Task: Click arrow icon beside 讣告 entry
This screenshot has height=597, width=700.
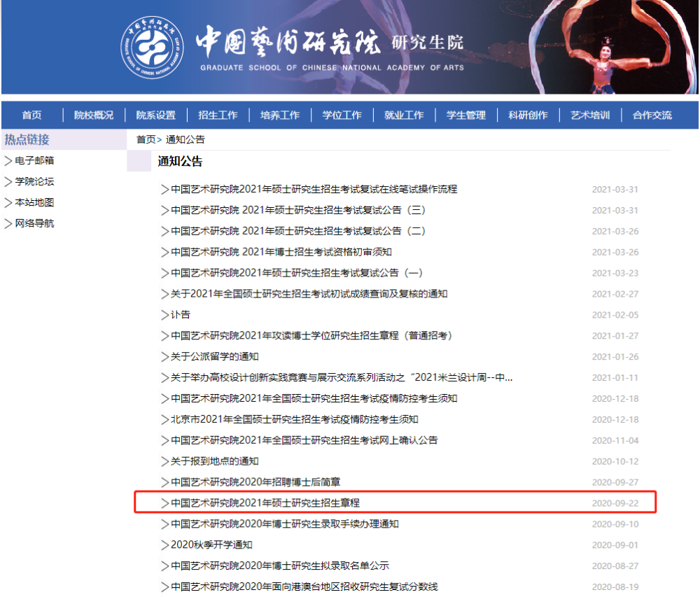Action: [164, 315]
